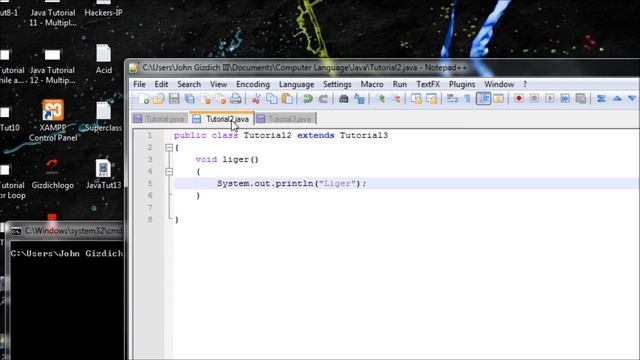Select the Tutorial2.java tab
Image resolution: width=640 pixels, height=360 pixels.
coord(222,119)
